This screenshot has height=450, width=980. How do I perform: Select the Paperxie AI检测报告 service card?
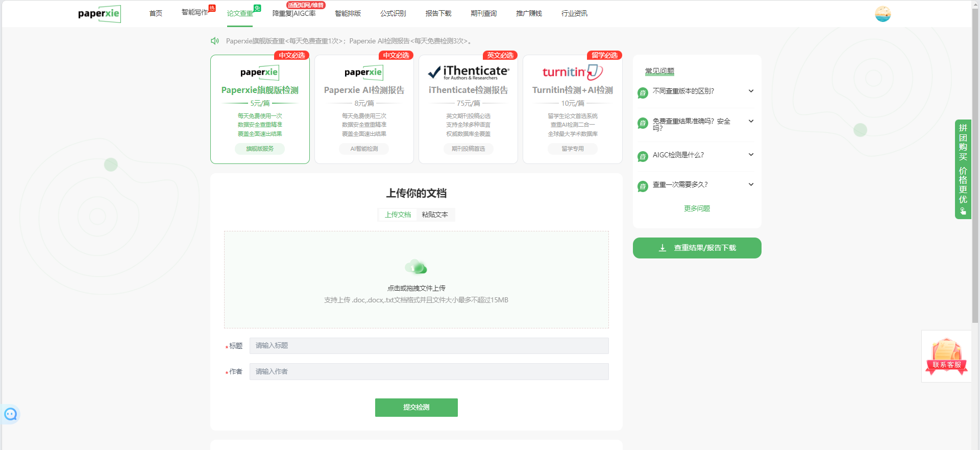364,109
